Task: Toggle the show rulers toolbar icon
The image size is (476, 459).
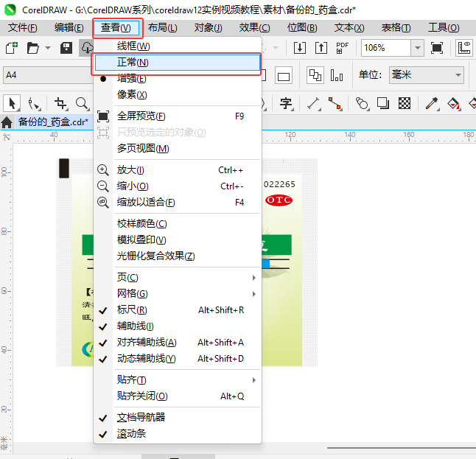Action: point(464,48)
